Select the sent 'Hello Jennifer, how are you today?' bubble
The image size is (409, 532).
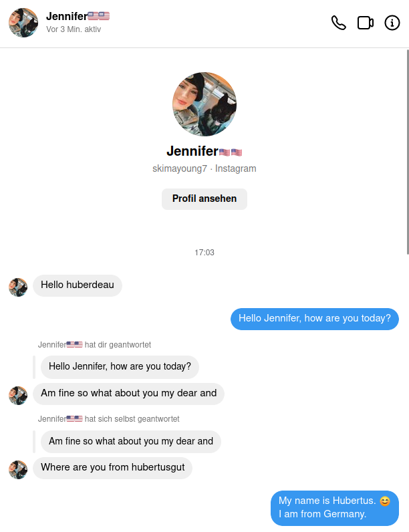click(x=315, y=319)
